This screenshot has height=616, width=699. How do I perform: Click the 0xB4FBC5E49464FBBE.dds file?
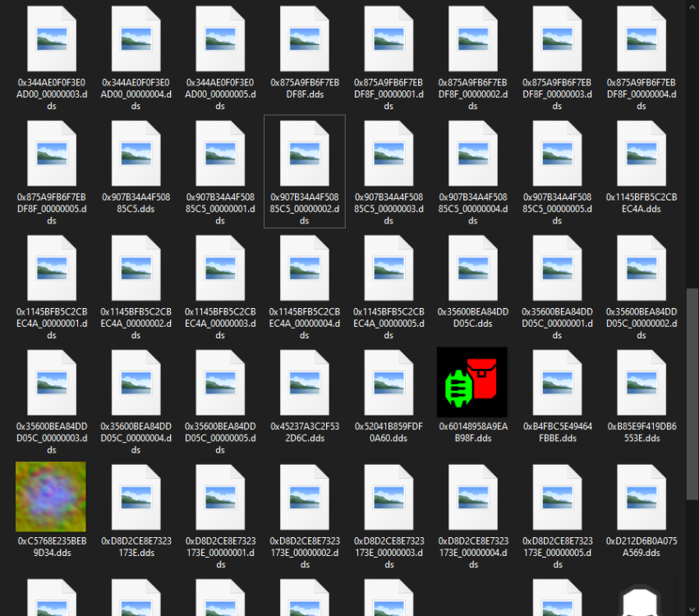click(557, 382)
